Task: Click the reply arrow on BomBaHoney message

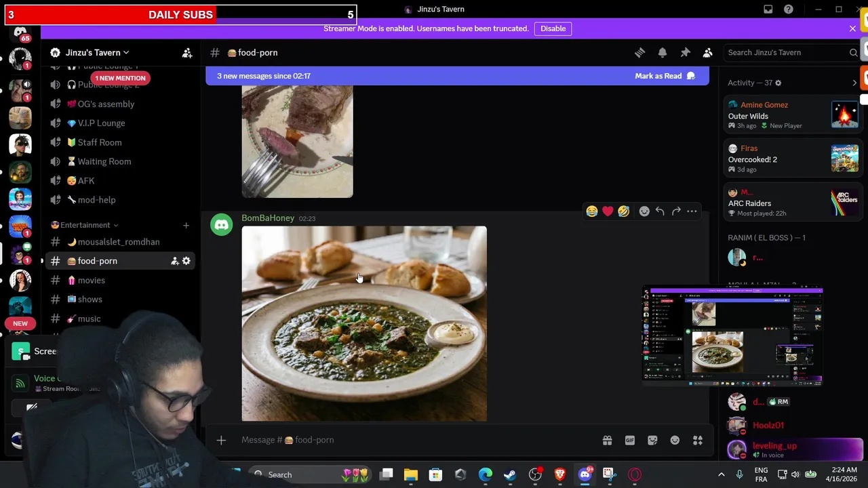Action: click(x=660, y=211)
